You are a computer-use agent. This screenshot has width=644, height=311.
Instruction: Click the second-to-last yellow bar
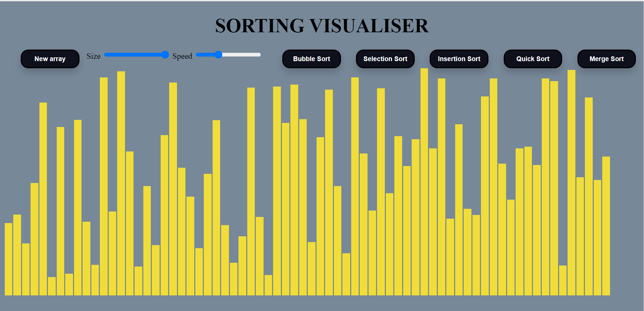click(x=597, y=237)
